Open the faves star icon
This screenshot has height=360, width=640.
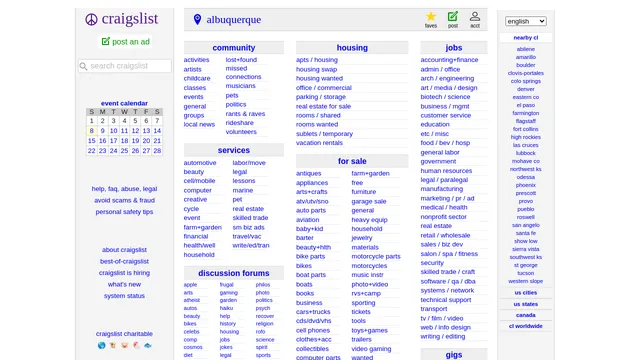point(431,17)
